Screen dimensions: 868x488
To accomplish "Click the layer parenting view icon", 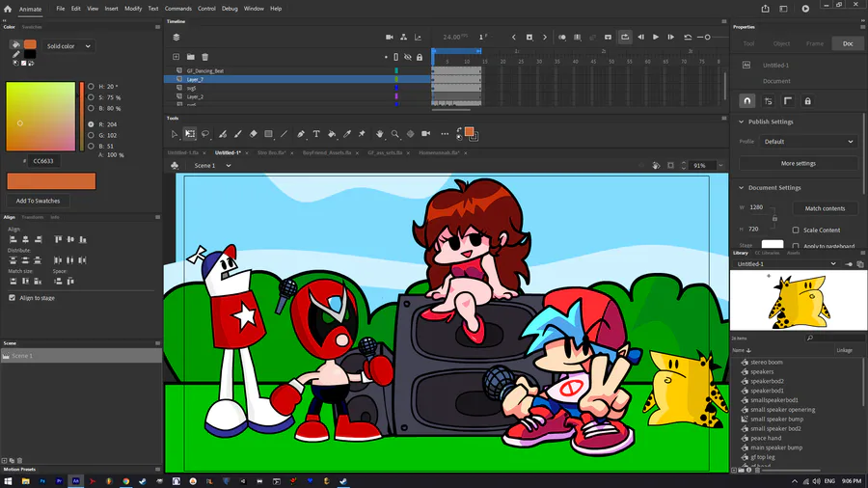I will (403, 37).
